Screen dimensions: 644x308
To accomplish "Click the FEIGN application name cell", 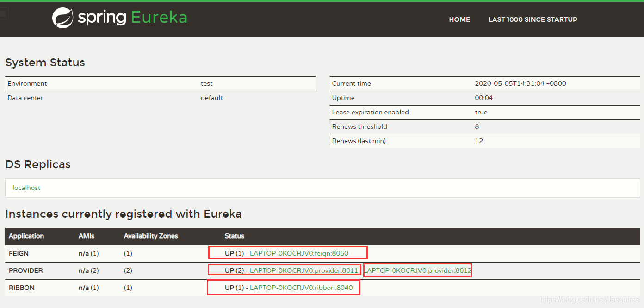I will point(19,253).
